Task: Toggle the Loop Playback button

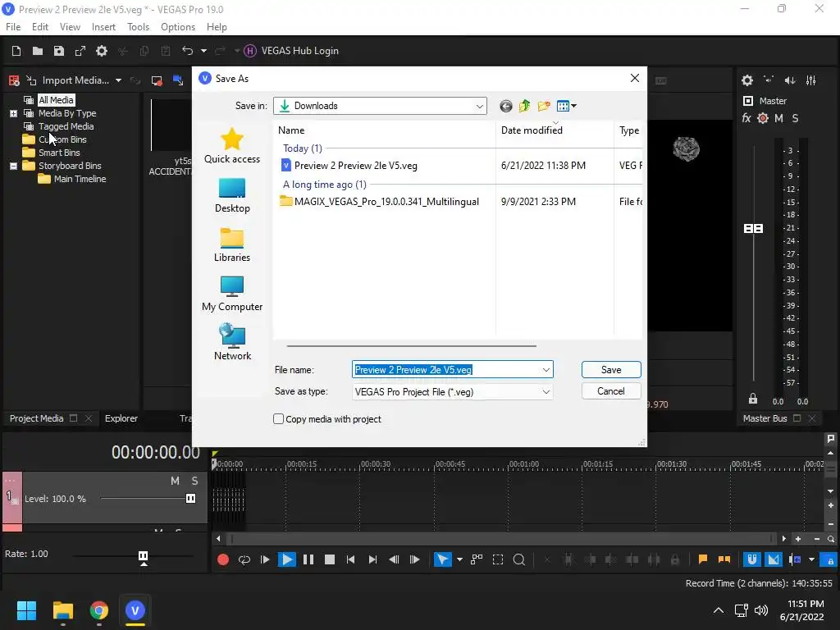Action: tap(244, 559)
